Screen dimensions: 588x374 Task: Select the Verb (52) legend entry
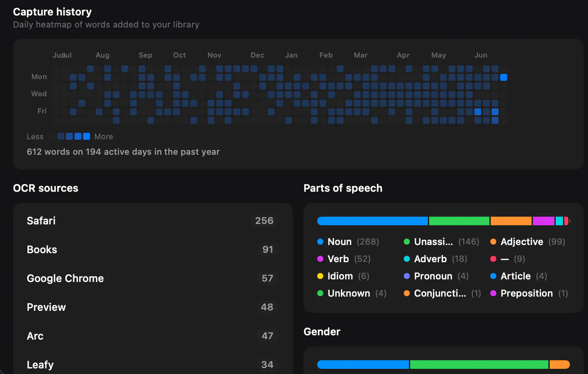(x=344, y=259)
